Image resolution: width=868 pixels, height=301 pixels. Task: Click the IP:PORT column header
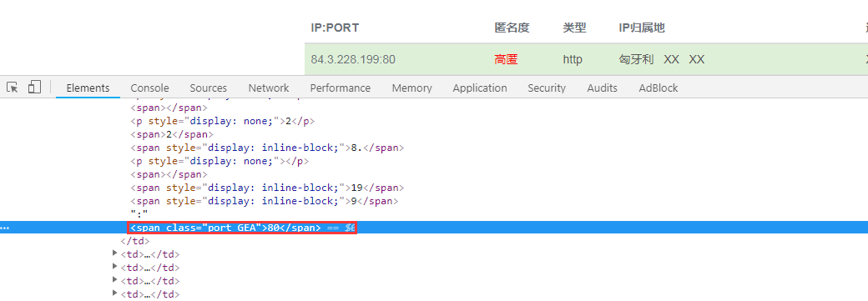[x=335, y=28]
